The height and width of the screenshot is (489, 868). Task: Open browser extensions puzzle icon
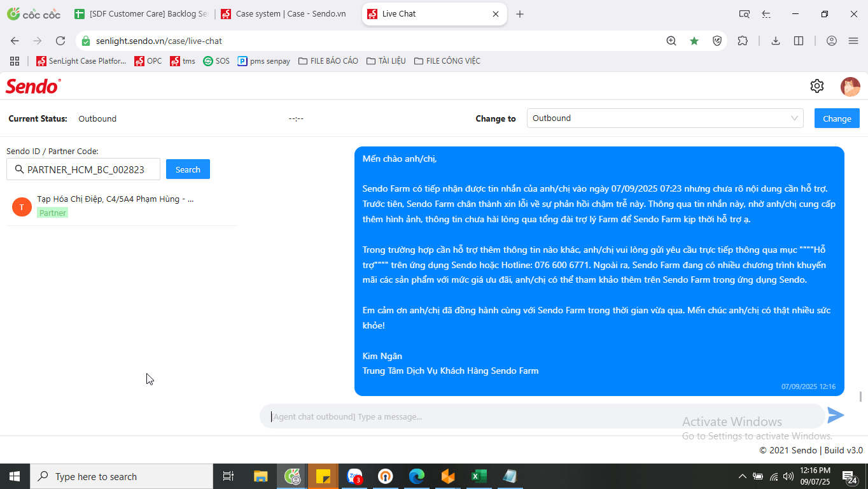click(743, 41)
